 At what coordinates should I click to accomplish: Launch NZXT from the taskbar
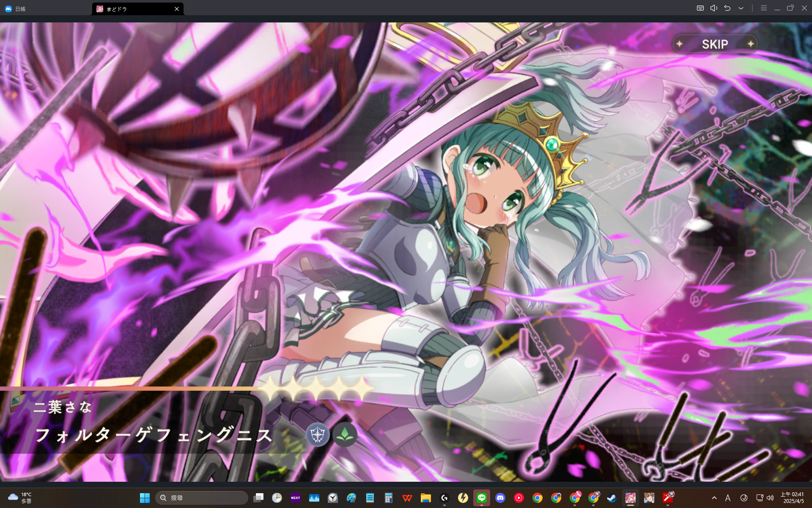point(296,498)
